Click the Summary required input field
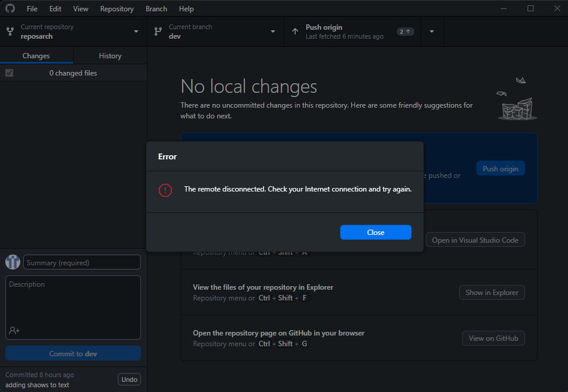568x392 pixels. pyautogui.click(x=81, y=262)
